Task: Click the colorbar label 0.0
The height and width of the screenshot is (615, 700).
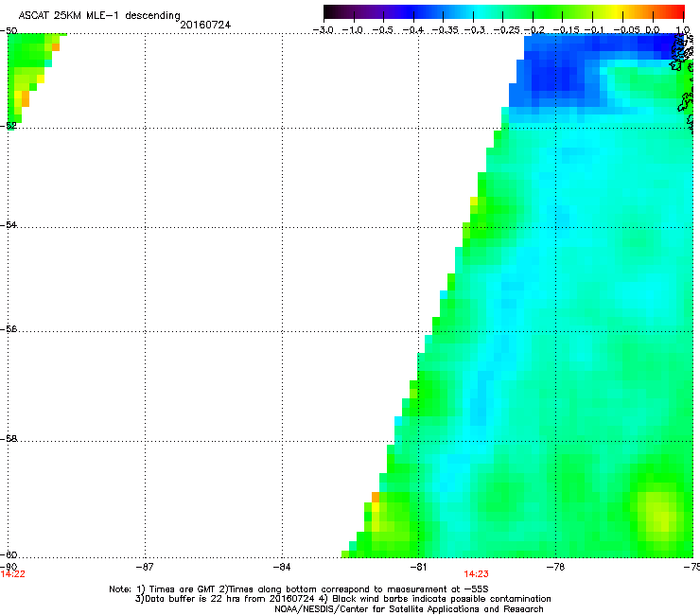Action: [x=653, y=30]
